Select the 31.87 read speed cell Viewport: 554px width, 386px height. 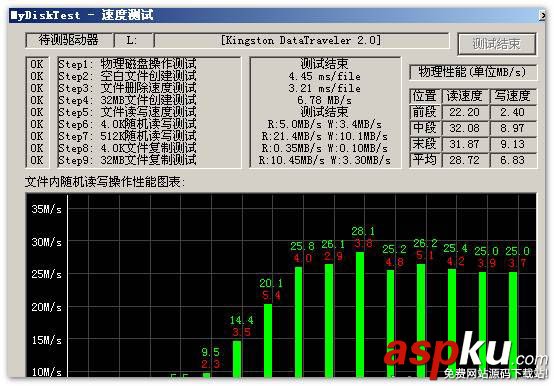[x=465, y=144]
